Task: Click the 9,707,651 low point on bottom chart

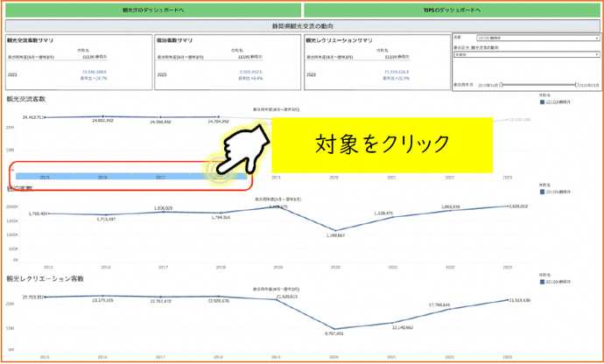Action: point(332,329)
